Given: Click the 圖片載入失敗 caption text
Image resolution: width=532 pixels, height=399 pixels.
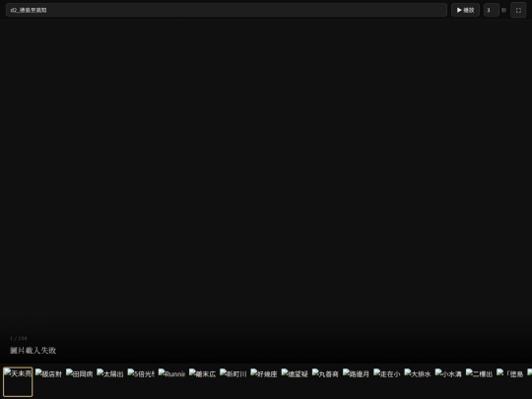Looking at the screenshot, I should [33, 350].
